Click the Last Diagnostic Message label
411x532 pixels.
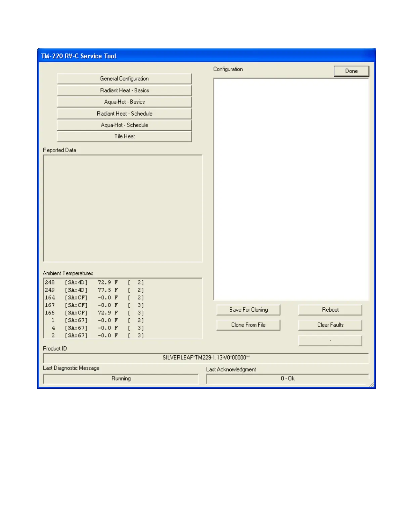[71, 368]
